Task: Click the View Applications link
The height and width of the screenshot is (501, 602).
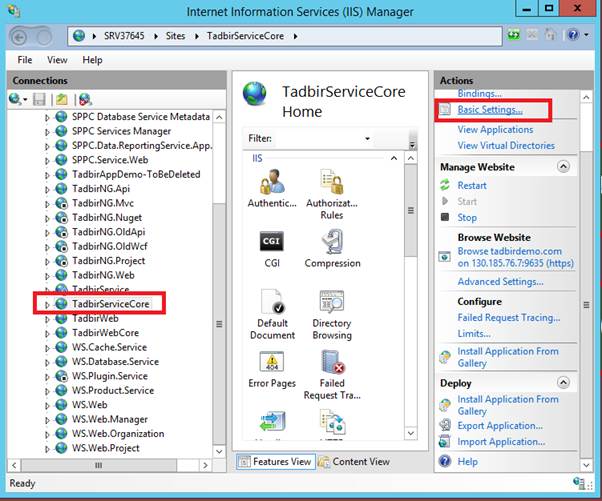Action: click(x=495, y=129)
